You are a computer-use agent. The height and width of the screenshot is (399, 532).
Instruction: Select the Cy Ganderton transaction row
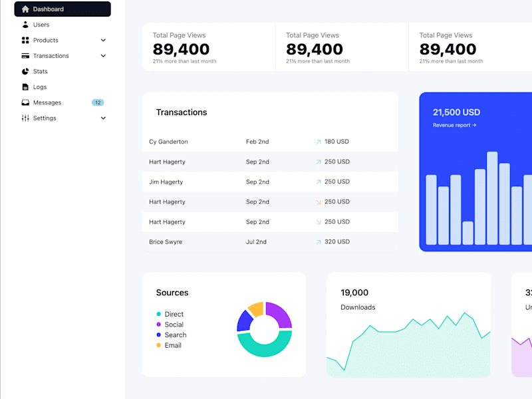pos(270,142)
